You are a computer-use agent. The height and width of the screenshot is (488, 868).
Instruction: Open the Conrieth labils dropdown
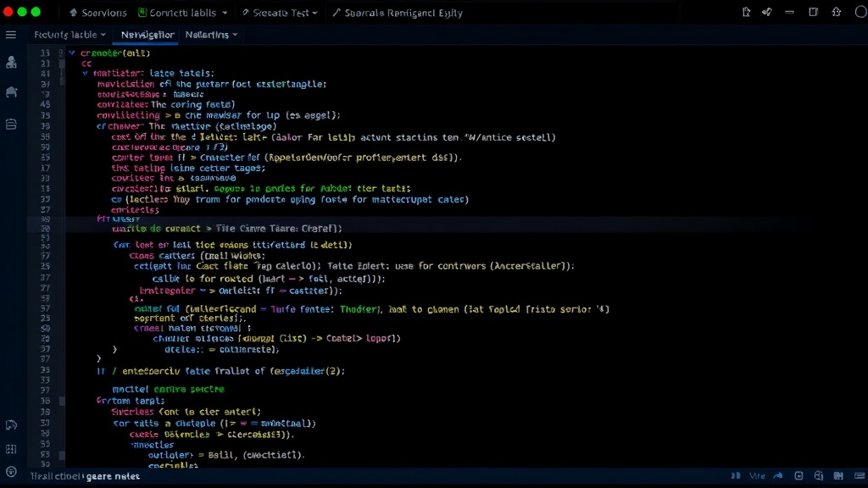(183, 12)
